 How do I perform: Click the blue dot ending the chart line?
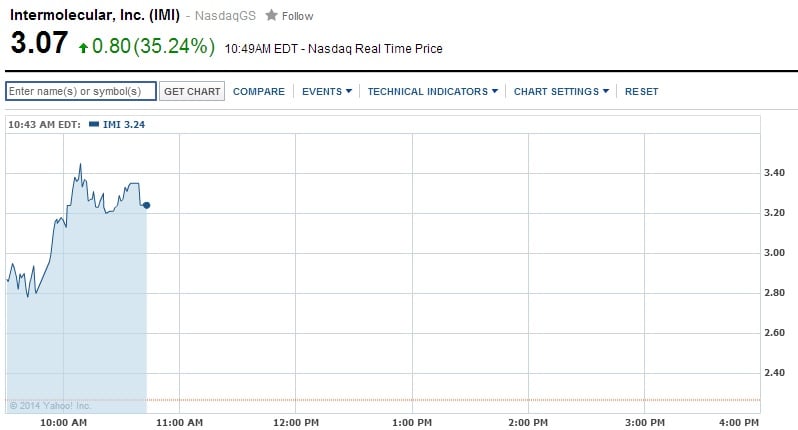tap(147, 205)
